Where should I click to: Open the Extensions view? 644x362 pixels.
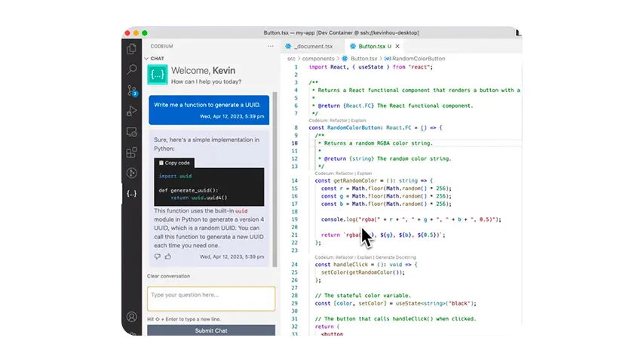coord(132,152)
